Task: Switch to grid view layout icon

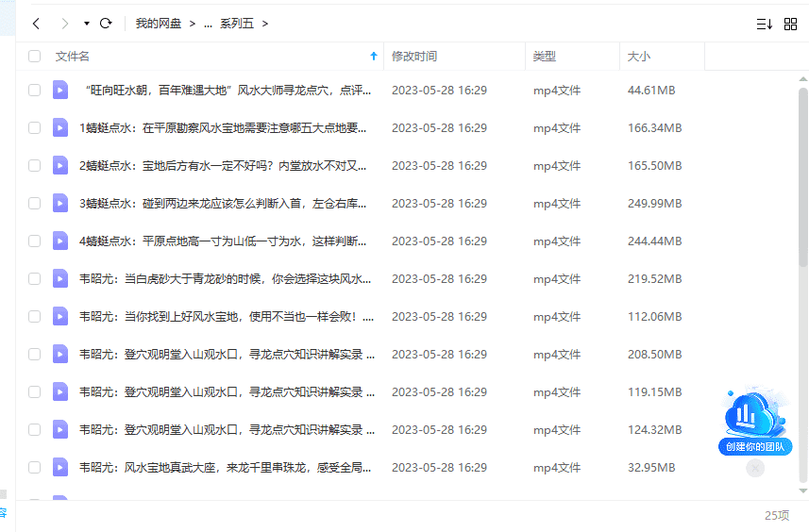Action: (x=791, y=24)
